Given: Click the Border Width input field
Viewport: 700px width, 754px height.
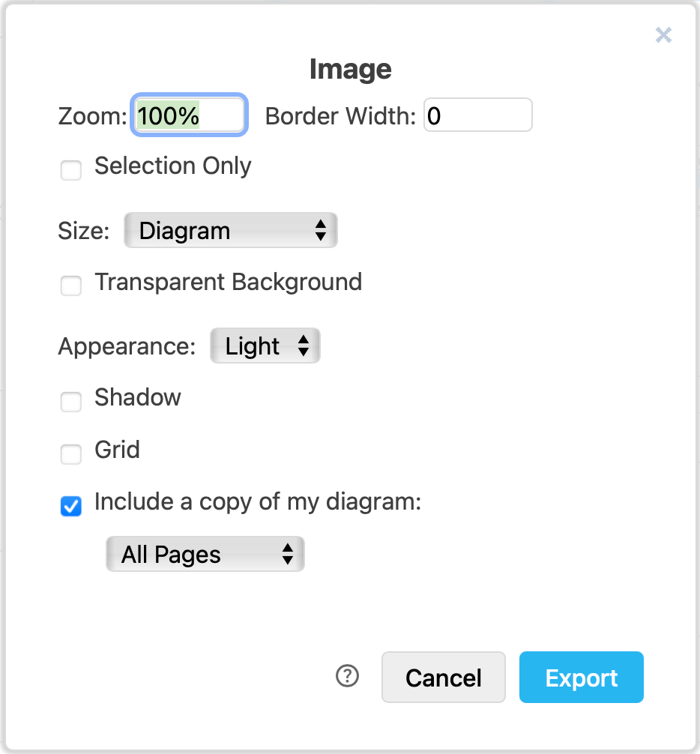Looking at the screenshot, I should [477, 115].
